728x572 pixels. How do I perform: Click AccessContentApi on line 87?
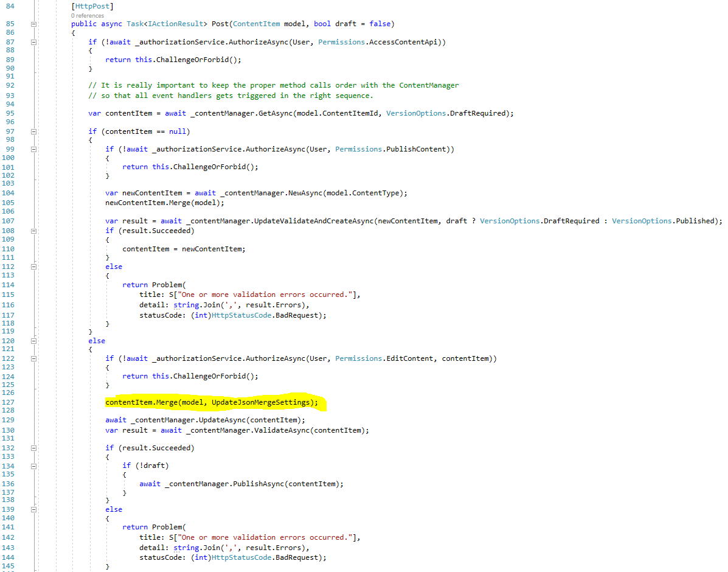(403, 42)
